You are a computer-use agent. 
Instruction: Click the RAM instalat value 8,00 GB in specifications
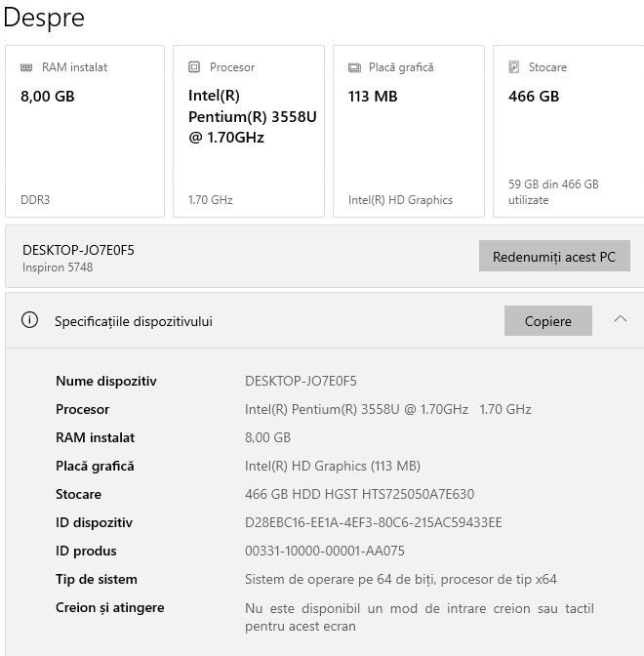(267, 437)
